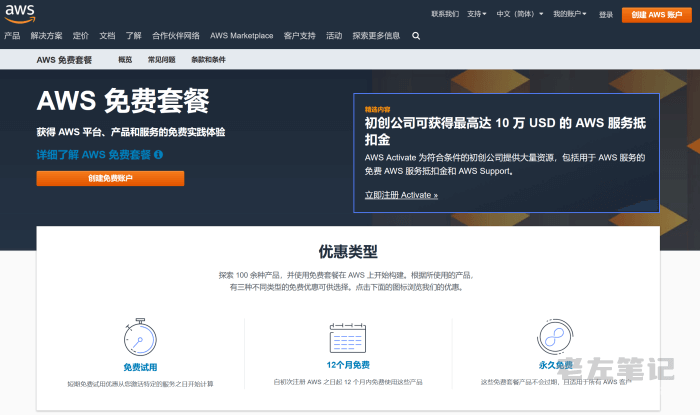Viewport: 700px width, 415px height.
Task: Switch to the 条款和条件 tab
Action: coord(208,60)
